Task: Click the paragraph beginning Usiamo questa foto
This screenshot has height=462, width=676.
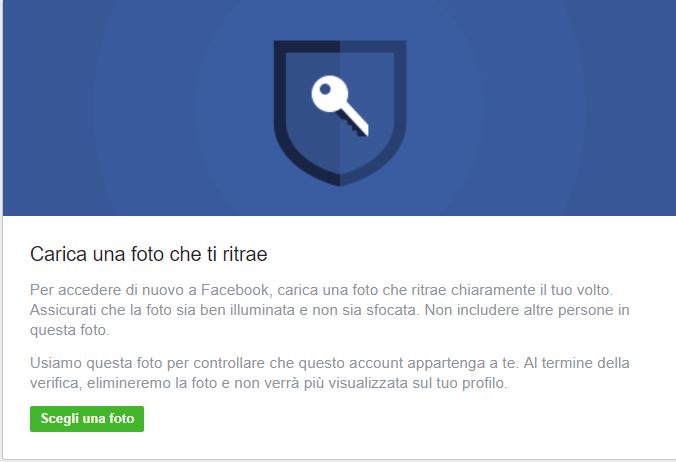Action: pyautogui.click(x=329, y=373)
